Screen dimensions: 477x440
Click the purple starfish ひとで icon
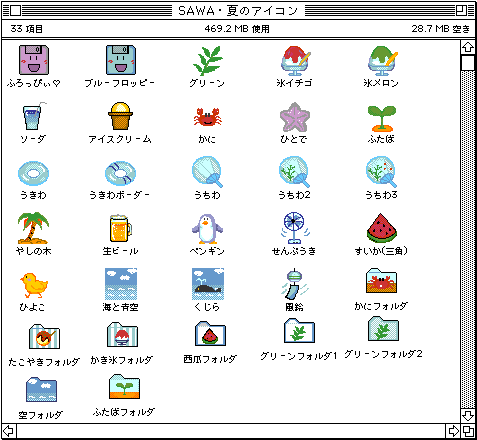tap(295, 117)
